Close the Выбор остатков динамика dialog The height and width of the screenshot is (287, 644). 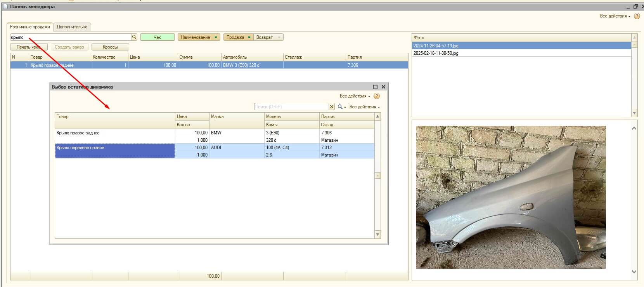(x=383, y=87)
